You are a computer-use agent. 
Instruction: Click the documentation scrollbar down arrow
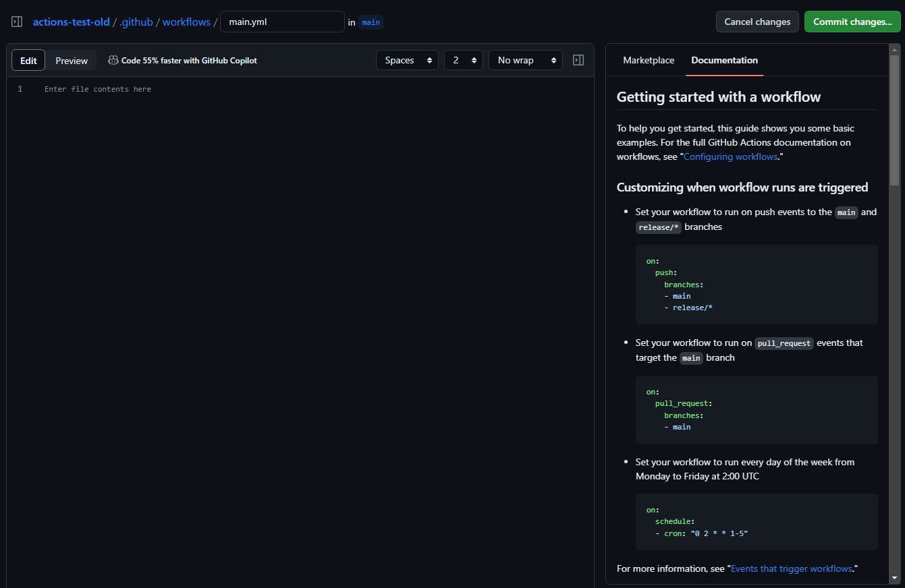pyautogui.click(x=895, y=578)
